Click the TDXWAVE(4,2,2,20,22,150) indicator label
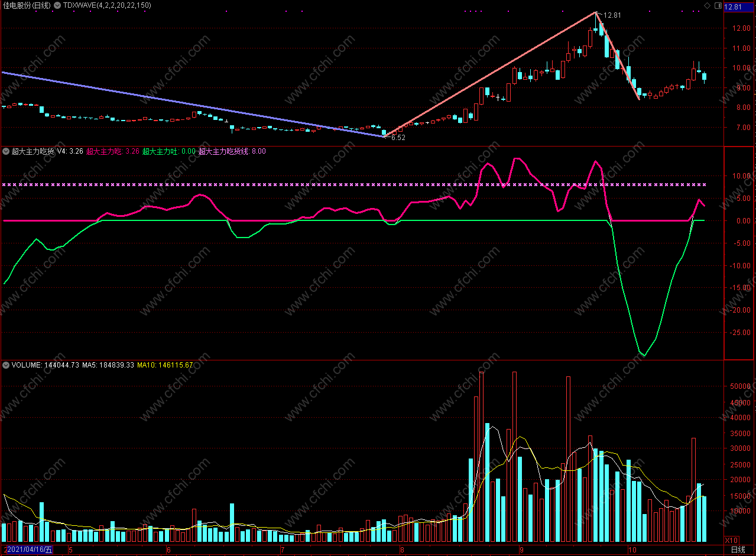This screenshot has width=756, height=556. (107, 5)
